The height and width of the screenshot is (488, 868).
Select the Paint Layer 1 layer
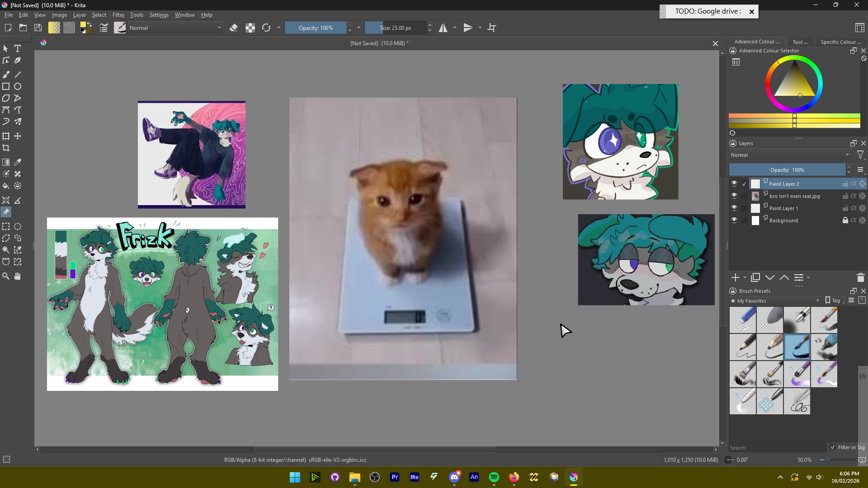783,208
